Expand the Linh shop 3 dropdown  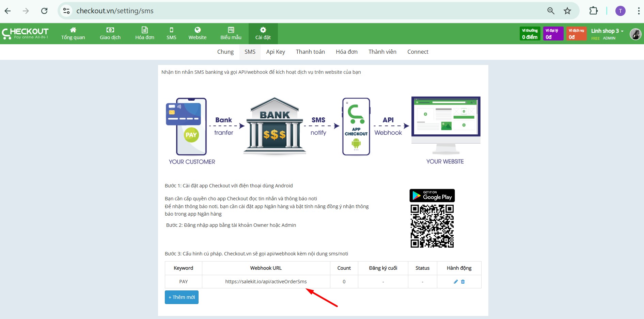(607, 31)
